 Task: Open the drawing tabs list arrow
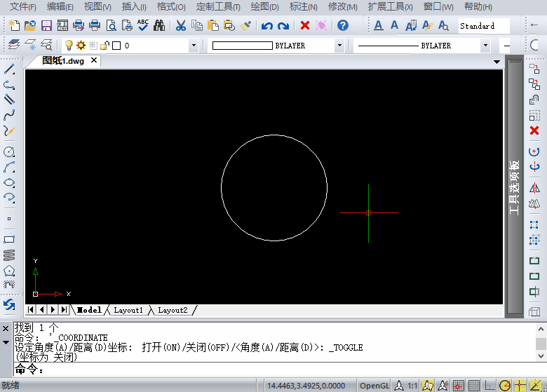pos(497,62)
